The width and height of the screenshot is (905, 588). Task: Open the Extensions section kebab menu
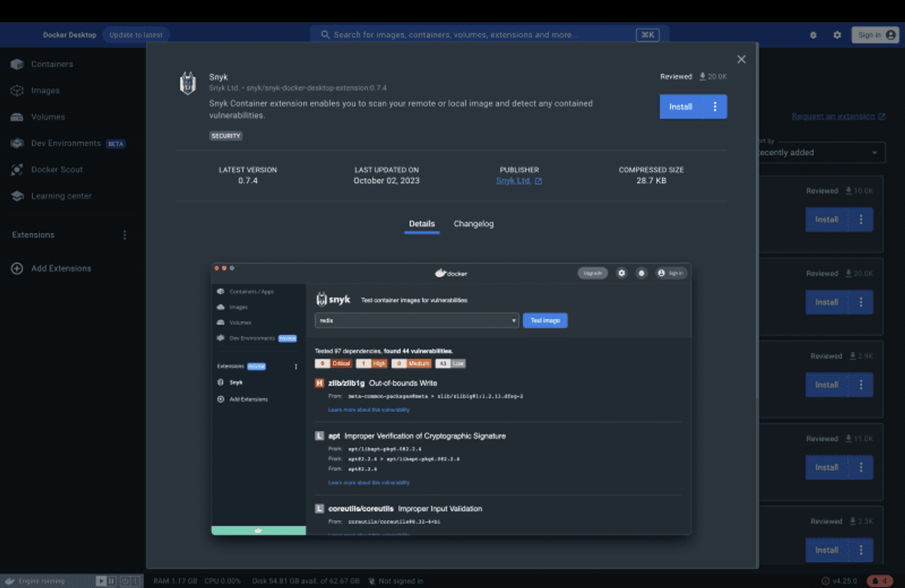[x=124, y=235]
